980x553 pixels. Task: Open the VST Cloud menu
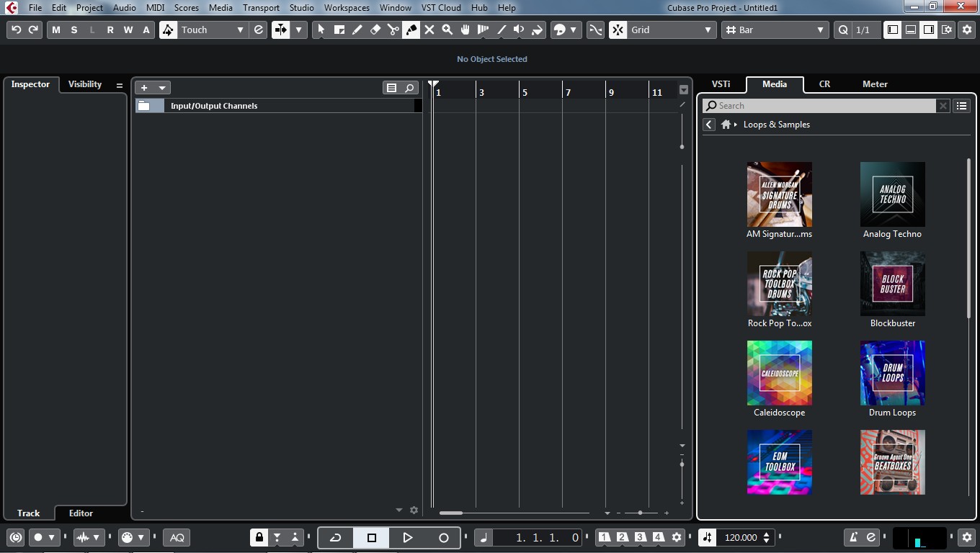click(x=441, y=8)
